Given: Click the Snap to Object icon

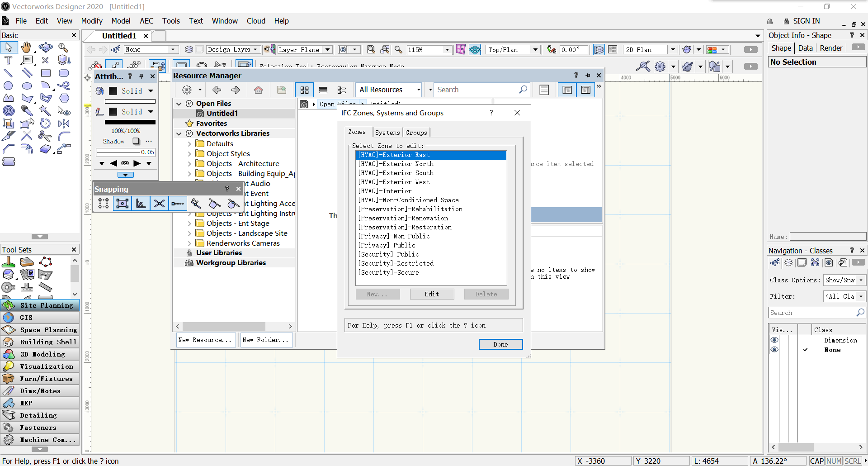Looking at the screenshot, I should click(x=122, y=204).
